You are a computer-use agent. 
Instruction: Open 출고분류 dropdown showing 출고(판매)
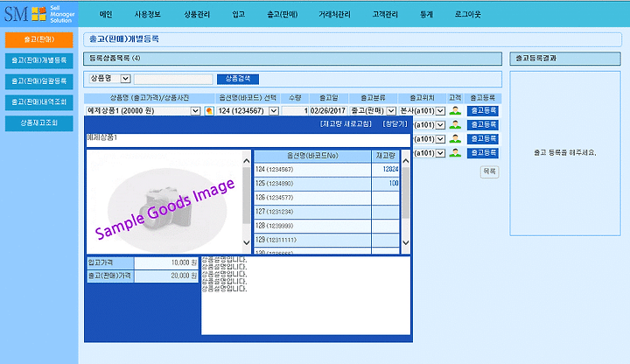[x=373, y=111]
